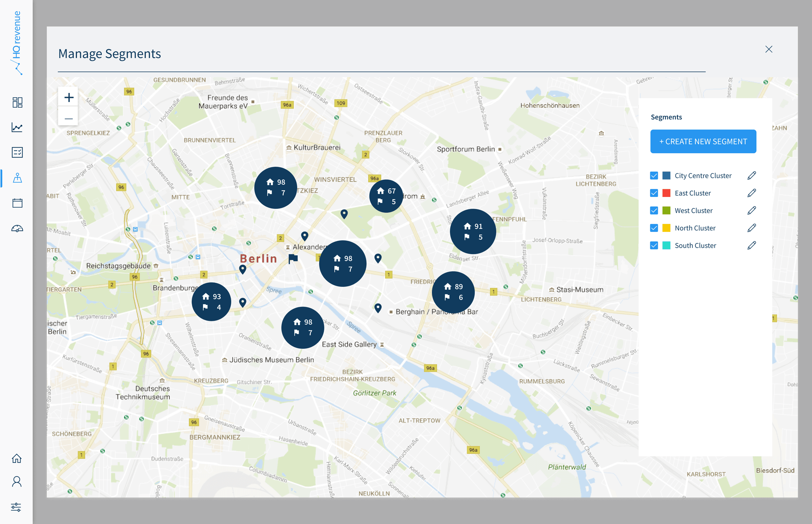Click the HQ revenue logo
Image resolution: width=812 pixels, height=524 pixels.
coord(17,42)
